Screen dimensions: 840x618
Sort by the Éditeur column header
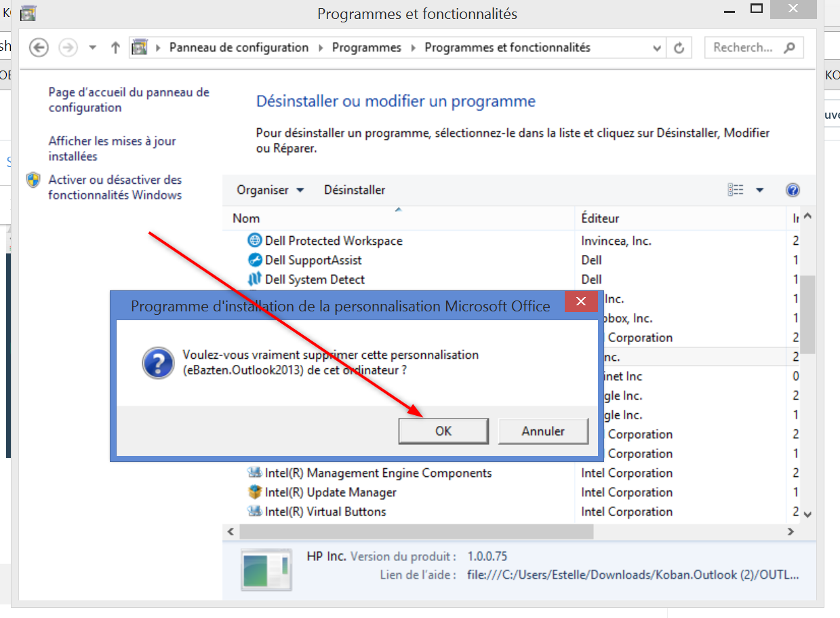pyautogui.click(x=681, y=218)
